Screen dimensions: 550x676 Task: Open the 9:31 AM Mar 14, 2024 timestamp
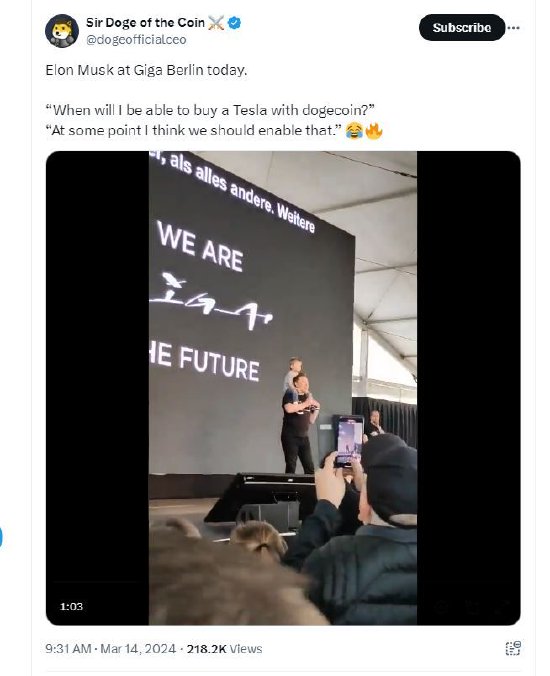(x=111, y=649)
